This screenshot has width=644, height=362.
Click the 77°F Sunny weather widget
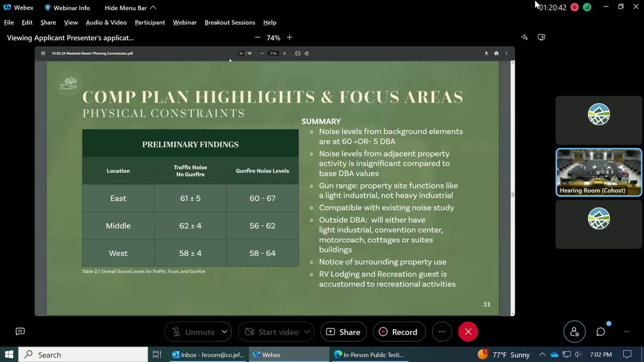pyautogui.click(x=504, y=354)
